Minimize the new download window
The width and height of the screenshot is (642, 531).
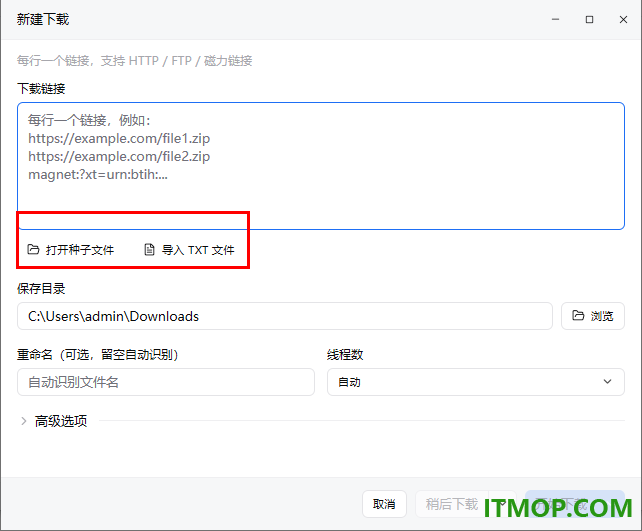[x=555, y=19]
